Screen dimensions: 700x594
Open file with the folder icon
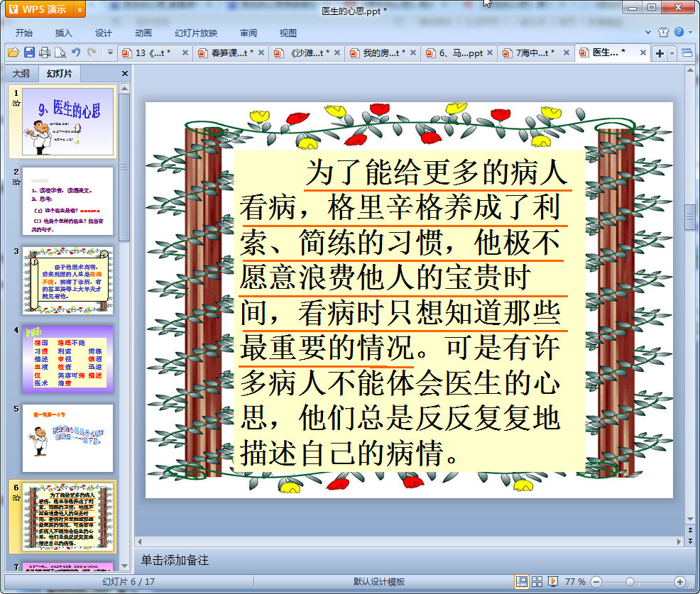[13, 53]
